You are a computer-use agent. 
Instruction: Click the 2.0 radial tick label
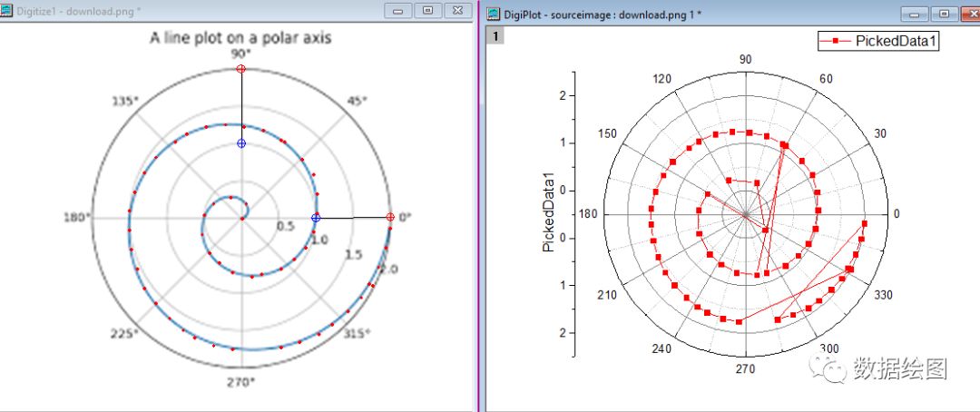pyautogui.click(x=388, y=269)
